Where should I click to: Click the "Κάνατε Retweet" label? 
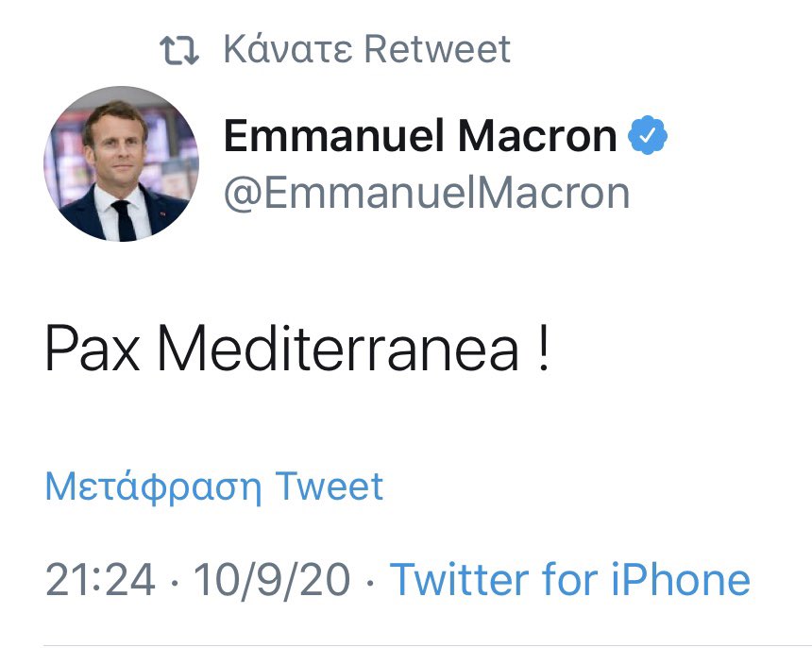click(366, 49)
